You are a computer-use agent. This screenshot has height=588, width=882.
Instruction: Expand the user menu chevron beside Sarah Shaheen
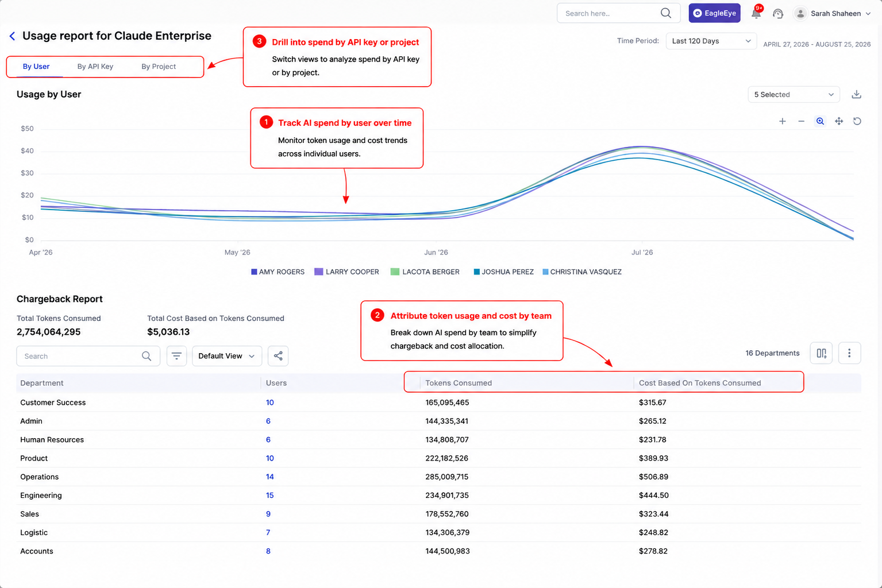pyautogui.click(x=868, y=14)
